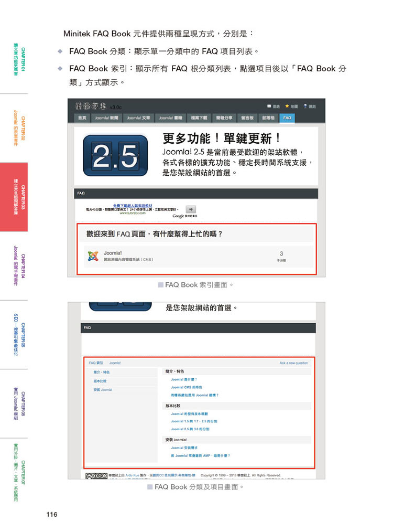Open the question Joomla! 是什麼？
The height and width of the screenshot is (532, 393).
pyautogui.click(x=183, y=380)
